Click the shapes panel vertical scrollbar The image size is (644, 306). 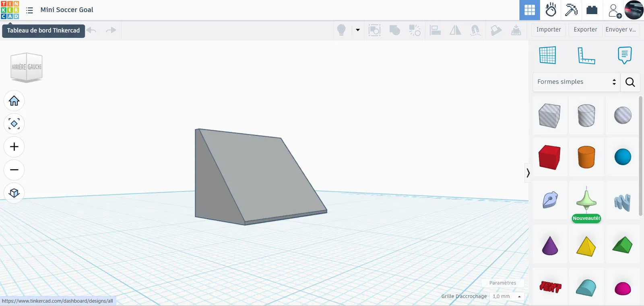coord(641,156)
